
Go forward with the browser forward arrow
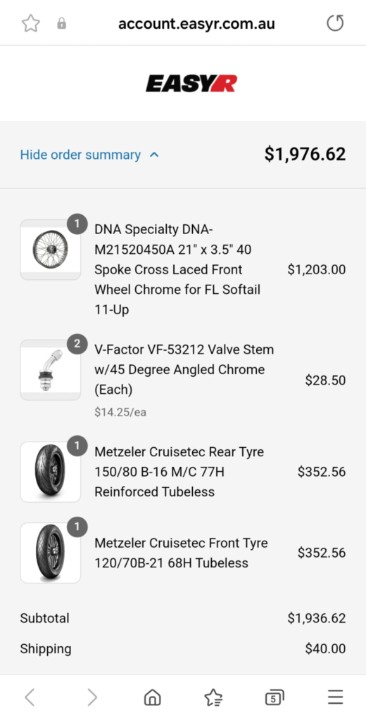coord(92,698)
